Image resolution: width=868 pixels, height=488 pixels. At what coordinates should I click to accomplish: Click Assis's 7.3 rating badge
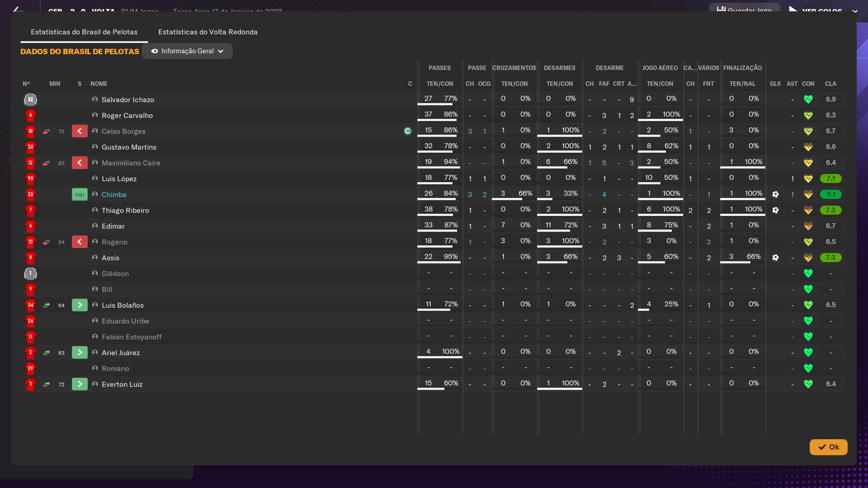(830, 258)
